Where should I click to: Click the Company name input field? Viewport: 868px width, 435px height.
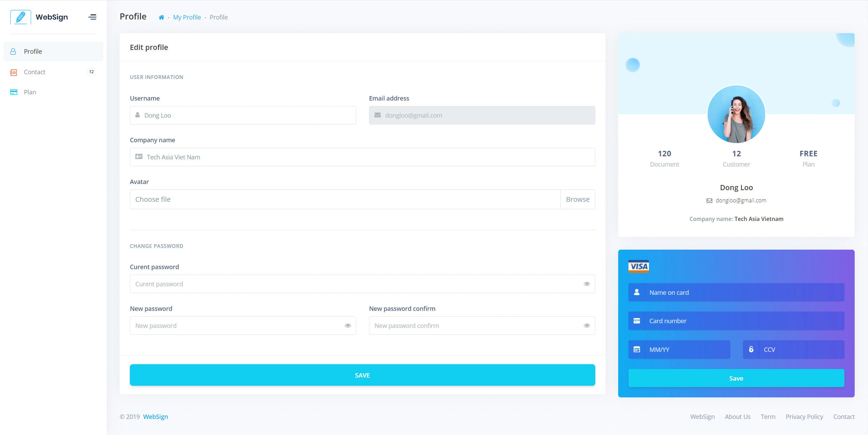362,157
